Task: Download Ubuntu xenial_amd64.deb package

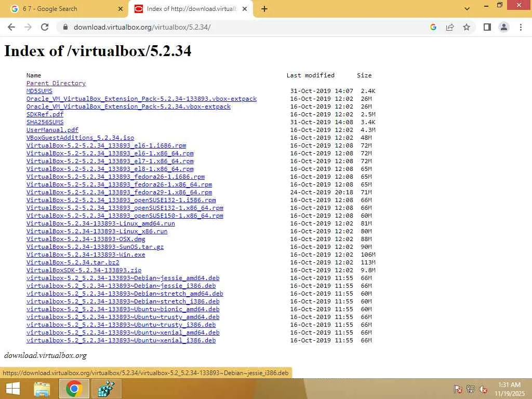Action: (123, 333)
